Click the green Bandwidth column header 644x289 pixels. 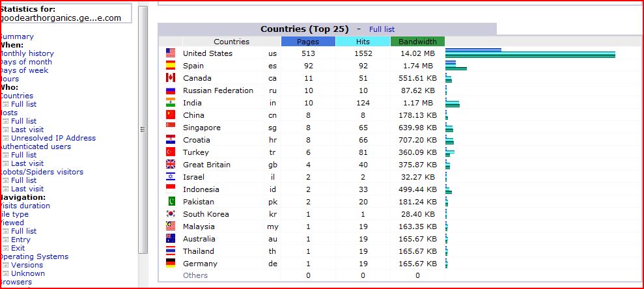point(417,42)
